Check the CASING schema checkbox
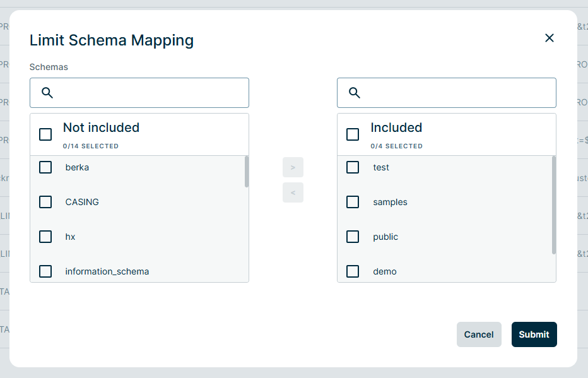 [45, 202]
